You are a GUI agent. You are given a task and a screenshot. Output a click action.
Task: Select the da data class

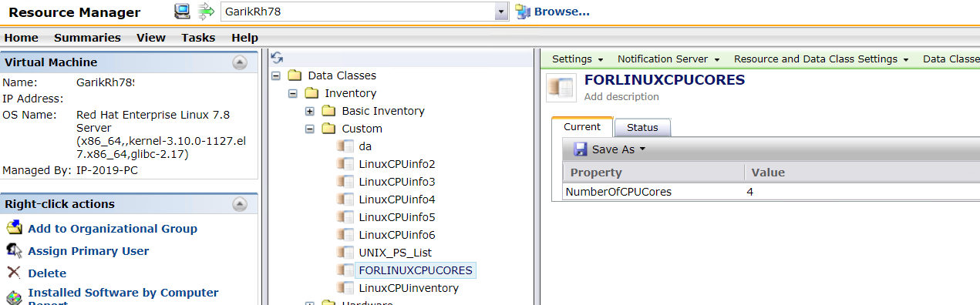pos(365,146)
